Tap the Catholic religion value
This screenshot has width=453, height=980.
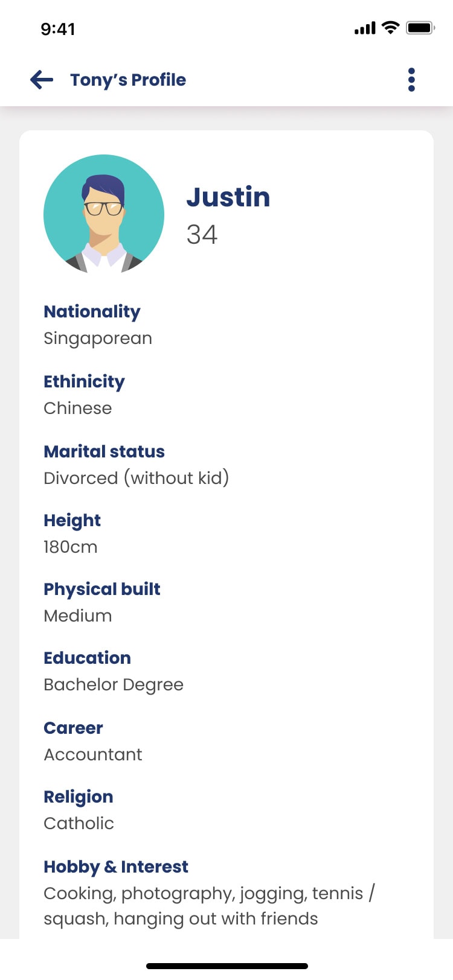click(79, 824)
